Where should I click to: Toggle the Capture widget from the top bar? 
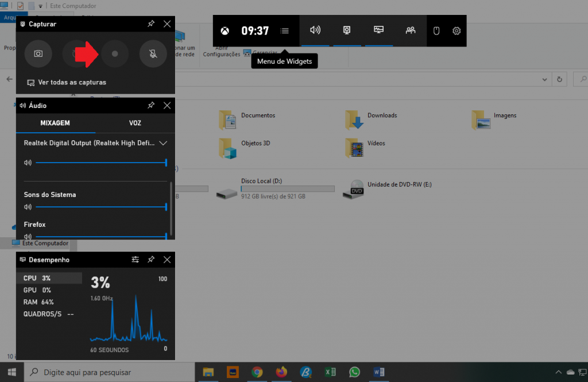[347, 30]
